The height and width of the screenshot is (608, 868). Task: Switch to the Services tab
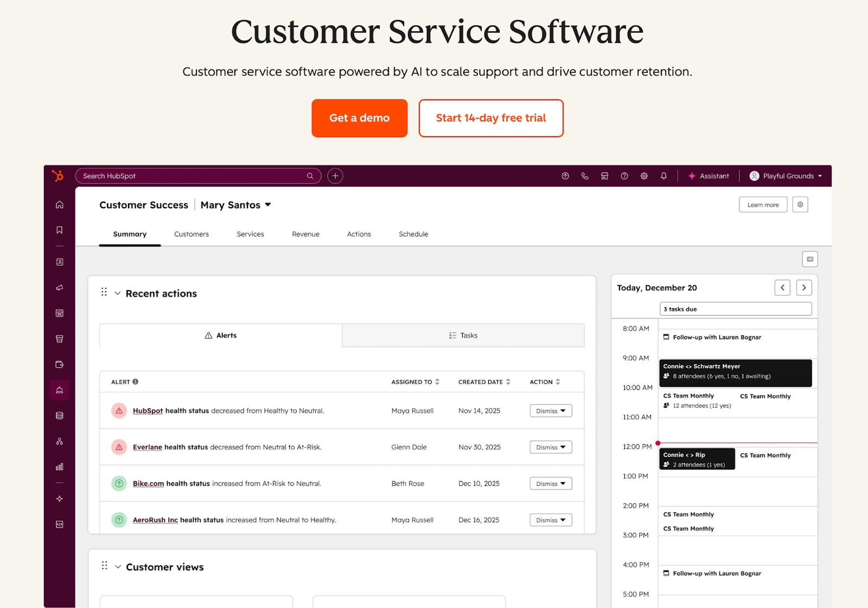[251, 234]
